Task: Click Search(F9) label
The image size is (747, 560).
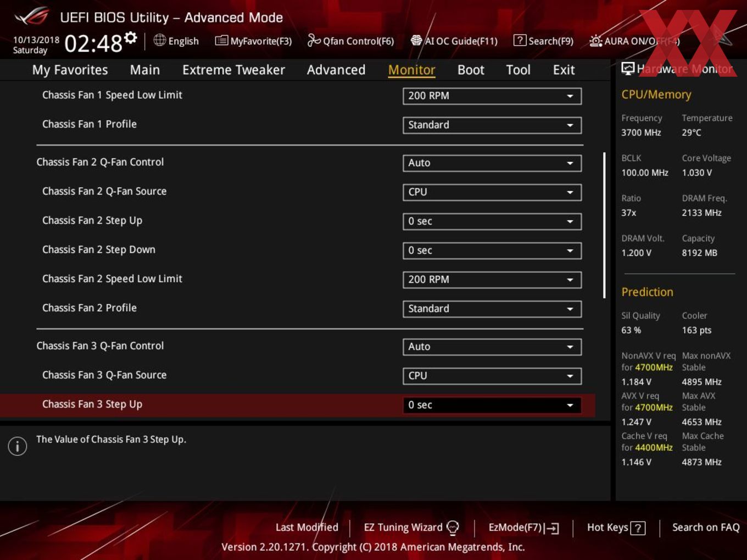Action: pyautogui.click(x=551, y=41)
